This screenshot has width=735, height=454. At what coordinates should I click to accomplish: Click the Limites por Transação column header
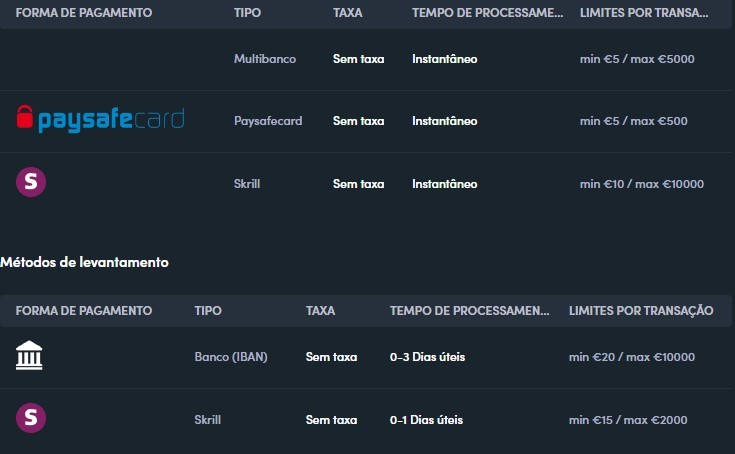[641, 310]
